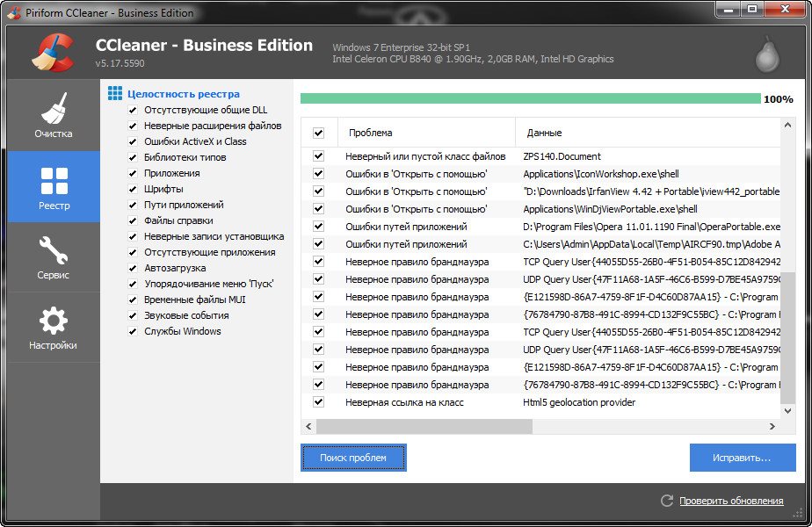
Task: Toggle Файлы справки checkbox
Action: tap(133, 220)
